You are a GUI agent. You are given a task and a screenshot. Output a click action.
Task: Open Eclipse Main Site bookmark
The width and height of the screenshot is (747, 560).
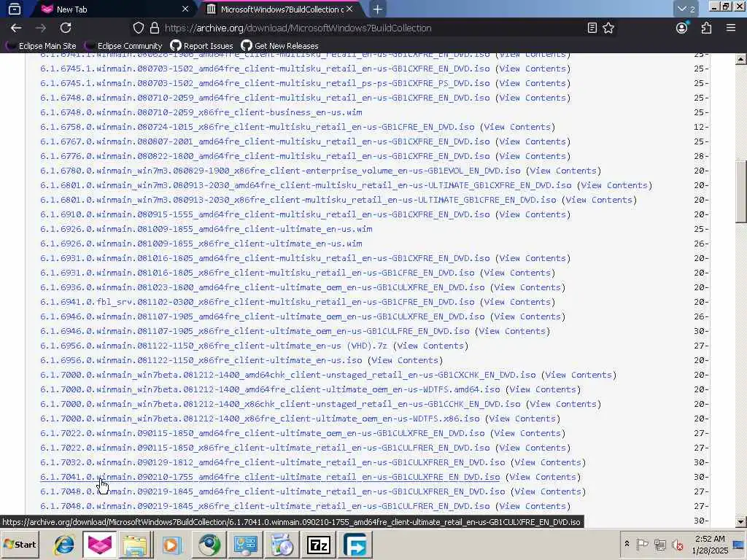tap(41, 46)
